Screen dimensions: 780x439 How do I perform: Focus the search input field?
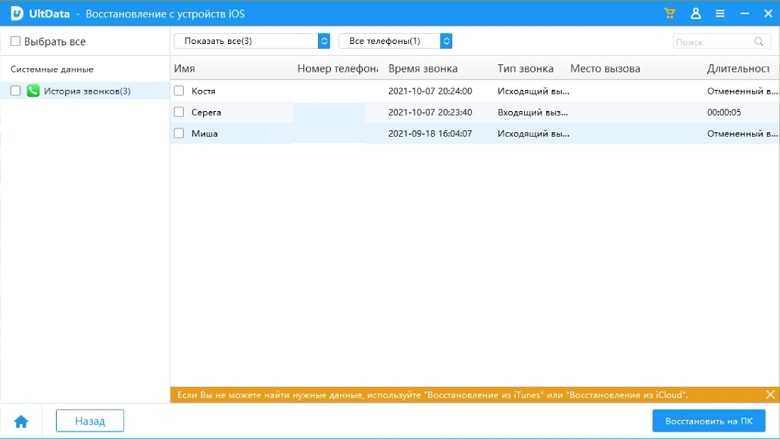pyautogui.click(x=712, y=42)
